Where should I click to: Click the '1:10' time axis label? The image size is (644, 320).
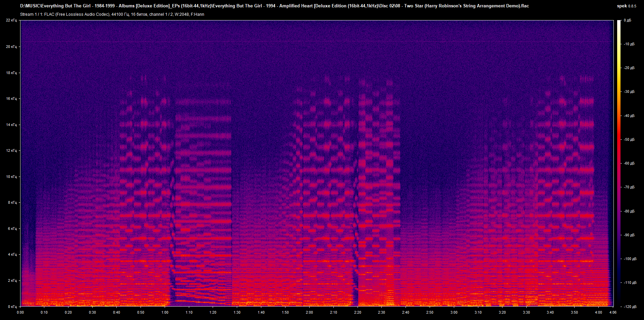(x=189, y=312)
